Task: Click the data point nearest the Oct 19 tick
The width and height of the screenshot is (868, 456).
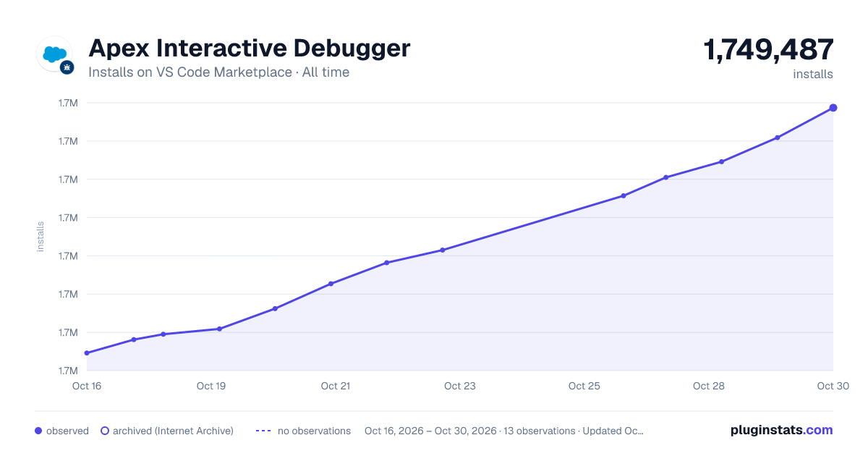Action: tap(219, 329)
